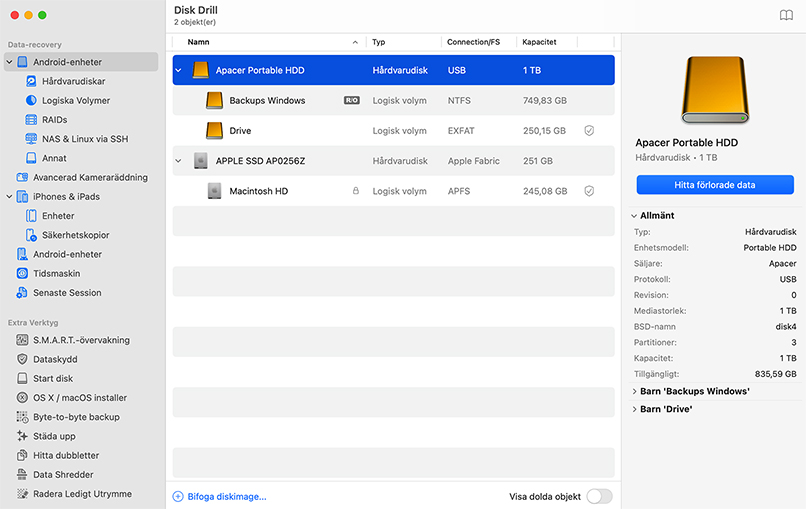806x509 pixels.
Task: Click the Logiska Volymer sidebar icon
Action: pyautogui.click(x=31, y=100)
